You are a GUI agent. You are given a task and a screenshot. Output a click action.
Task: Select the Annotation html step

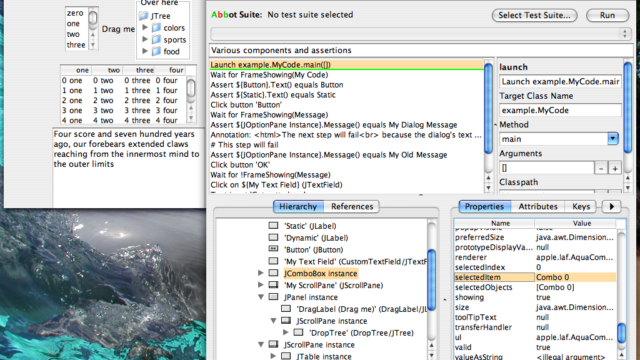point(347,135)
